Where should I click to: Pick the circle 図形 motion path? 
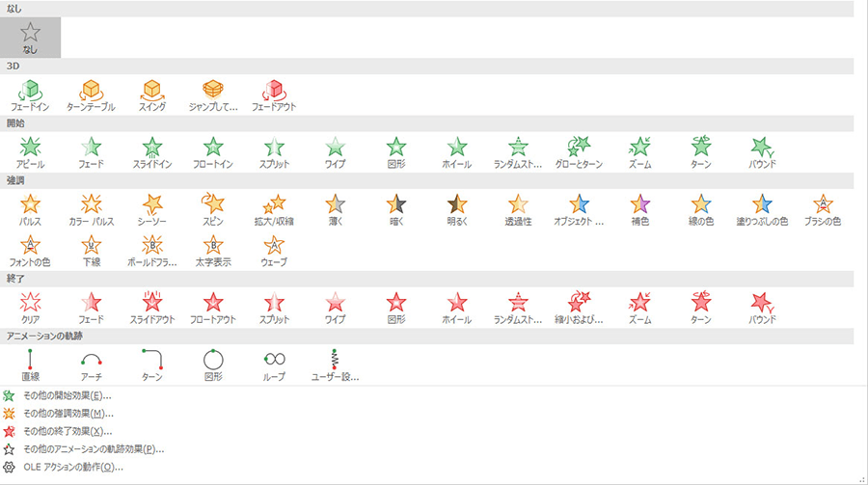pos(213,364)
